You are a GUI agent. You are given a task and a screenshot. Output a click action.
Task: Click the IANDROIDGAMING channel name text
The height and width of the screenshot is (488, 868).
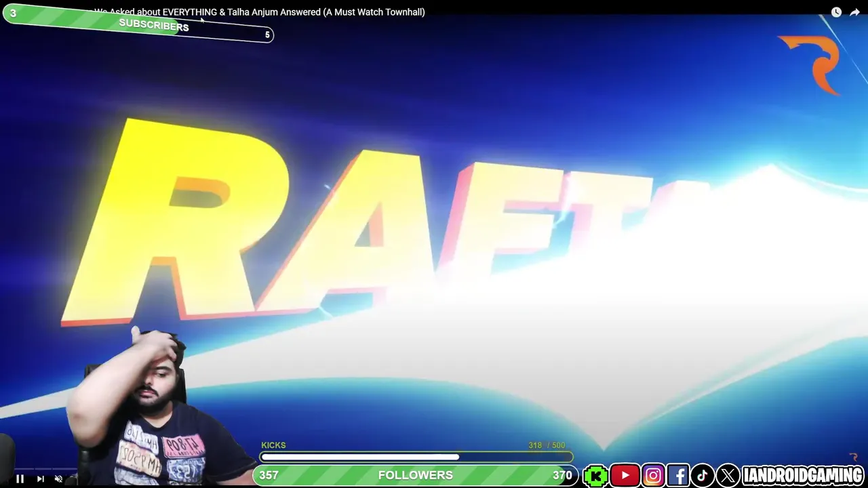pyautogui.click(x=803, y=476)
